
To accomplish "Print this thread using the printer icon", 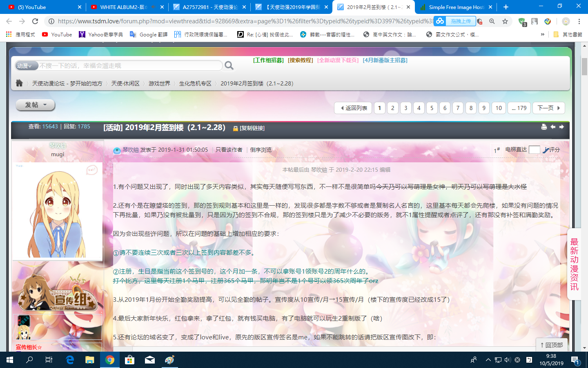I will (x=544, y=127).
